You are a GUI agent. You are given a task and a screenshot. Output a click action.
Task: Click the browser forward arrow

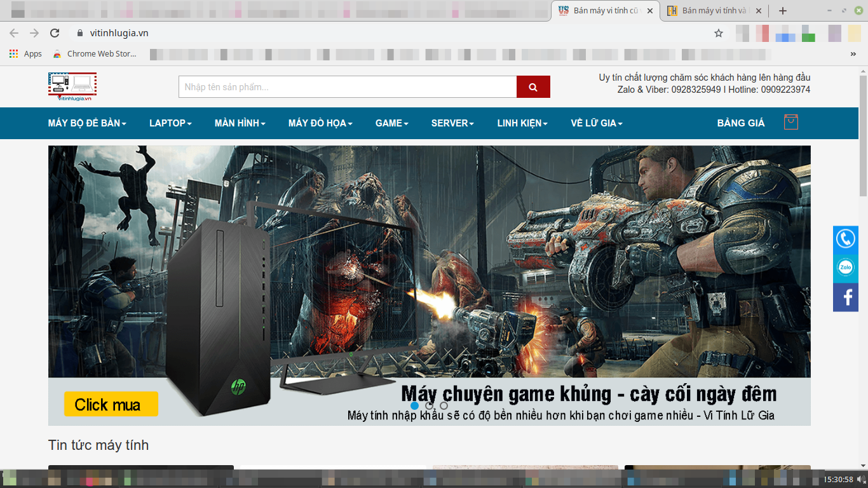point(34,33)
